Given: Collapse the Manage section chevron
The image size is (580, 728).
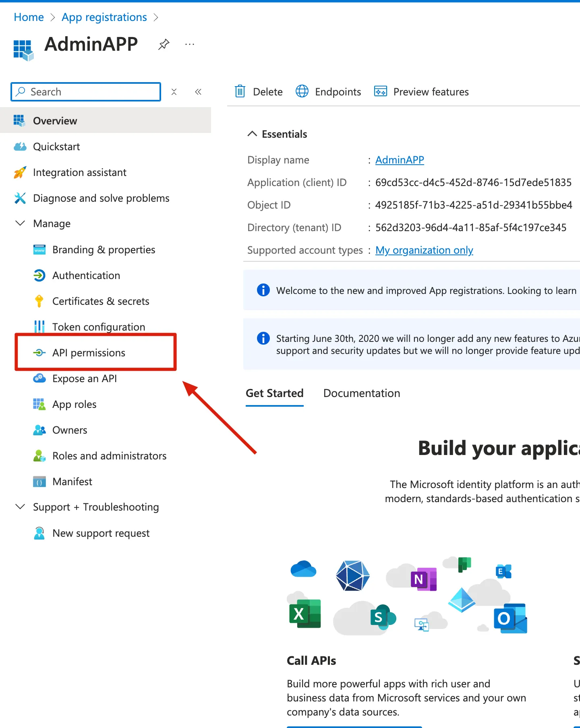Looking at the screenshot, I should (20, 223).
